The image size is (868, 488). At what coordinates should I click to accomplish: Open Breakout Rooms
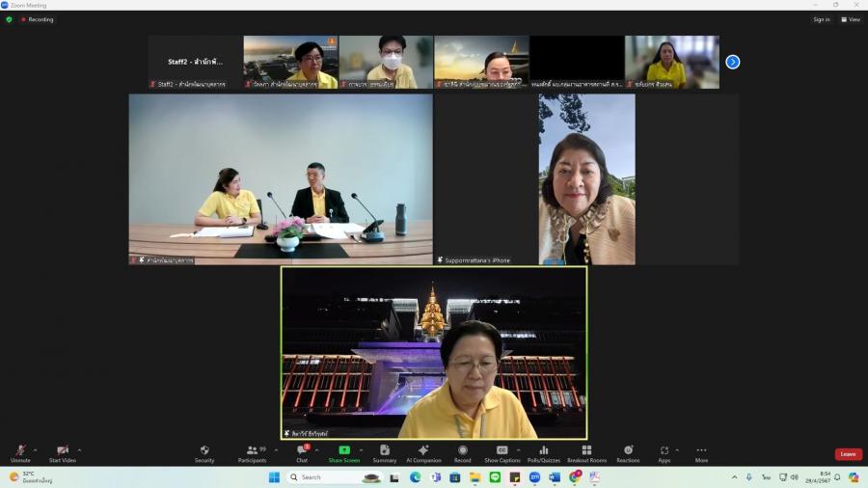click(x=586, y=450)
